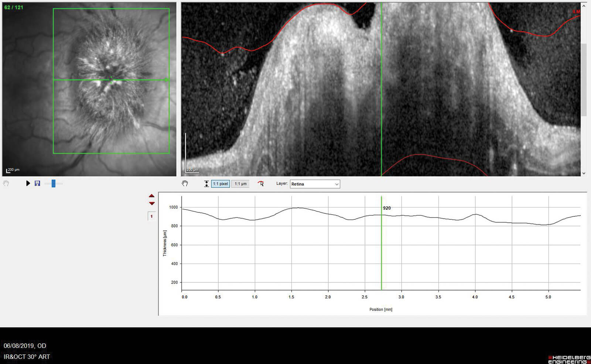The width and height of the screenshot is (591, 364).
Task: Click the red down arrow beside the thickness graph
Action: point(151,203)
